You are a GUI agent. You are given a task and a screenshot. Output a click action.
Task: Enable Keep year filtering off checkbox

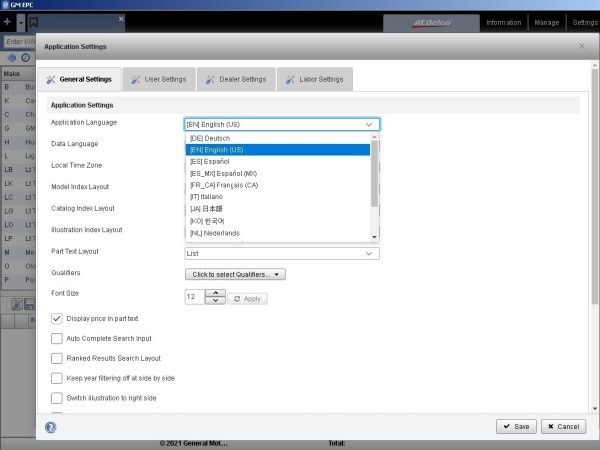coord(57,378)
